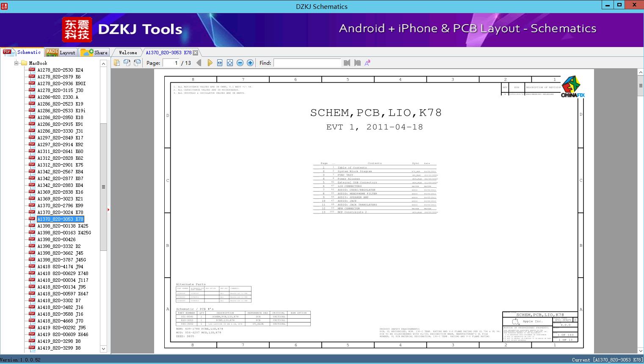Image resolution: width=644 pixels, height=364 pixels.
Task: Open A1311_820-2641 K60 schematic
Action: [60, 151]
